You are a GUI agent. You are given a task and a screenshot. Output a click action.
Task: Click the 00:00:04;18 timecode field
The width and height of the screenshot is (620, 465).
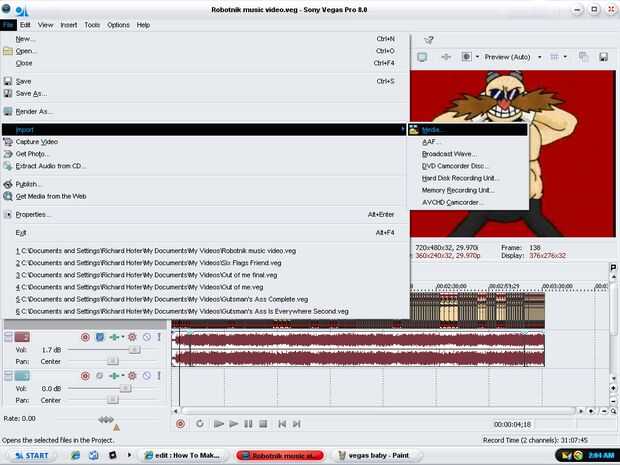512,424
